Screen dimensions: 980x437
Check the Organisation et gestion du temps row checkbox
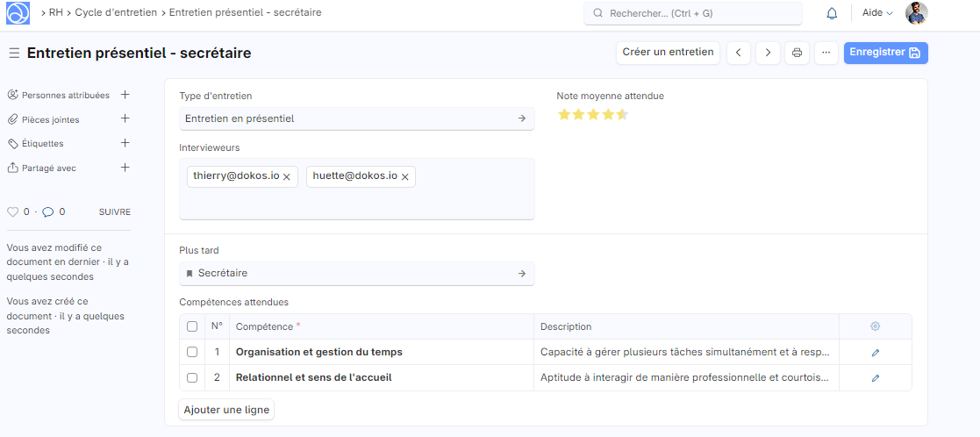coord(192,353)
